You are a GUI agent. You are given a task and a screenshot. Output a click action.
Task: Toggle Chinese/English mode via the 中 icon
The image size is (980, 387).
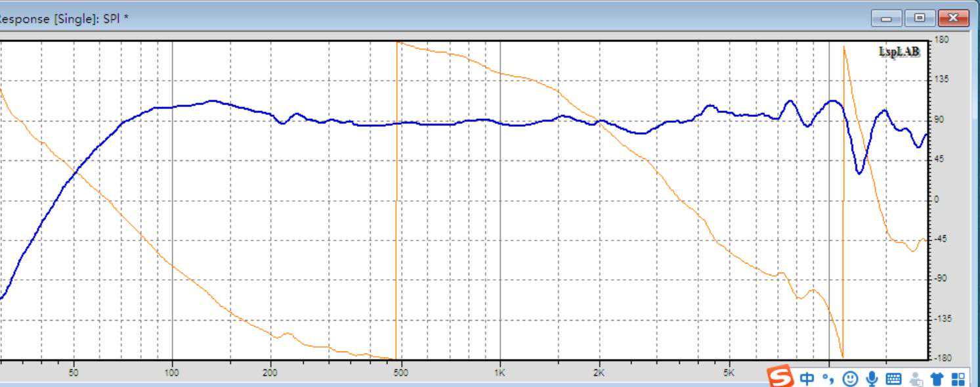click(x=807, y=378)
